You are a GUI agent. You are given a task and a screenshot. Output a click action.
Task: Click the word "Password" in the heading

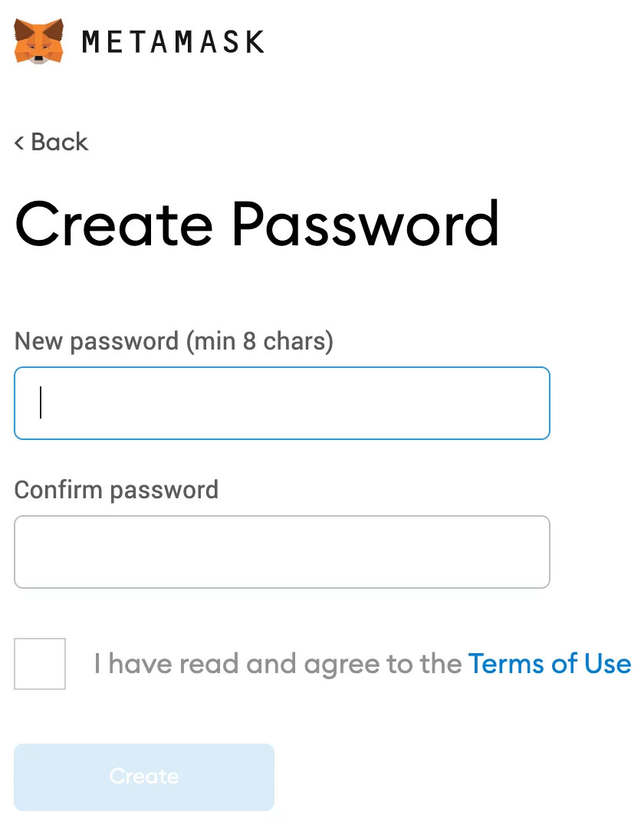(x=366, y=225)
